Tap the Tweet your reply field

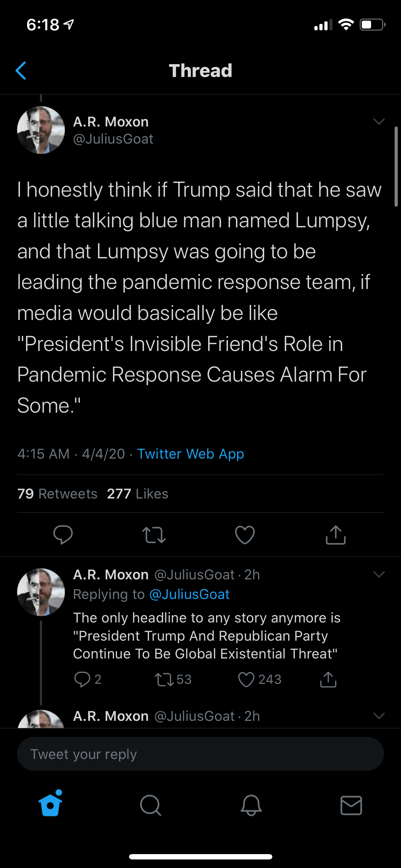[x=200, y=754]
